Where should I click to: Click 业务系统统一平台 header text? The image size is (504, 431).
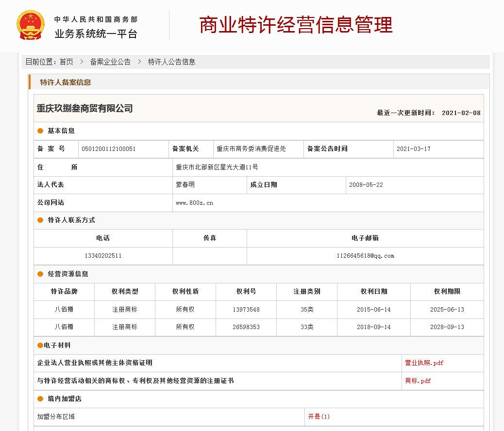pos(96,34)
